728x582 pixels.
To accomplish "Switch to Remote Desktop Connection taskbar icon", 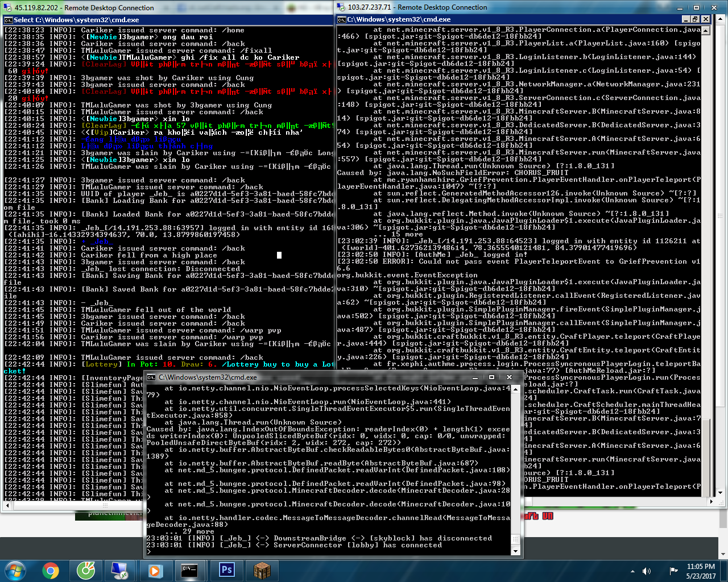I will pos(120,570).
